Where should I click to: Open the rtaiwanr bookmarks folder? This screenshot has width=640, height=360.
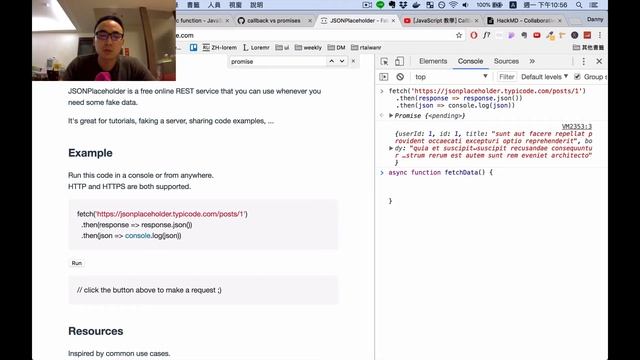click(x=366, y=48)
